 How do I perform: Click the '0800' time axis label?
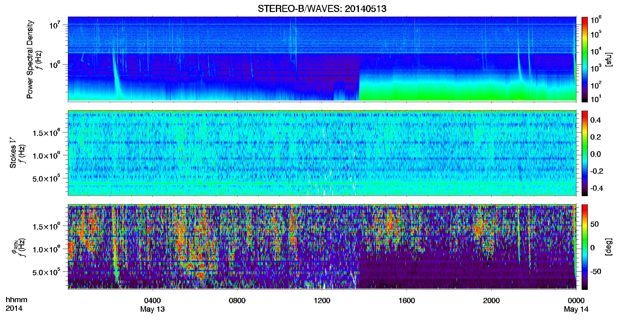tap(237, 301)
